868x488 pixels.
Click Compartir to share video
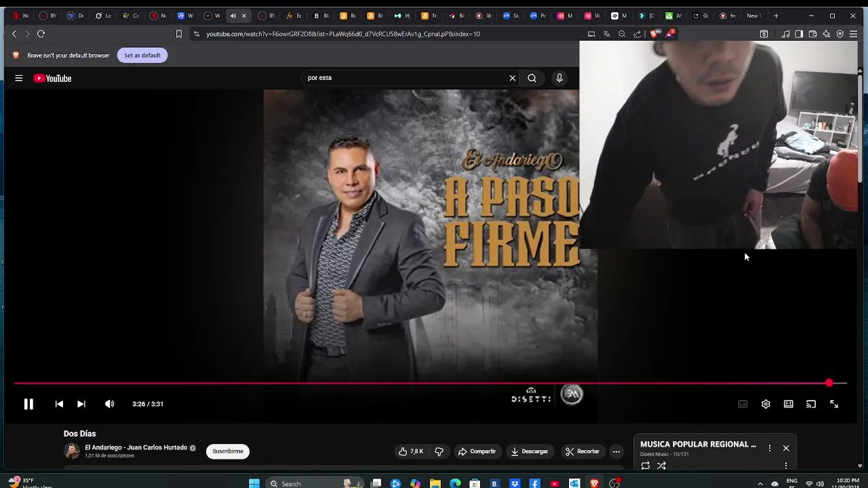477,451
